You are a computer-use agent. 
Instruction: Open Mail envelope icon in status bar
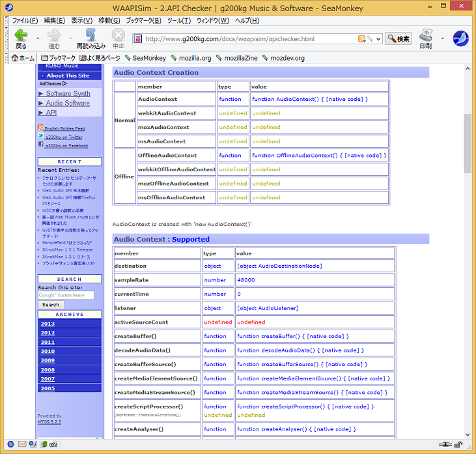(21, 445)
